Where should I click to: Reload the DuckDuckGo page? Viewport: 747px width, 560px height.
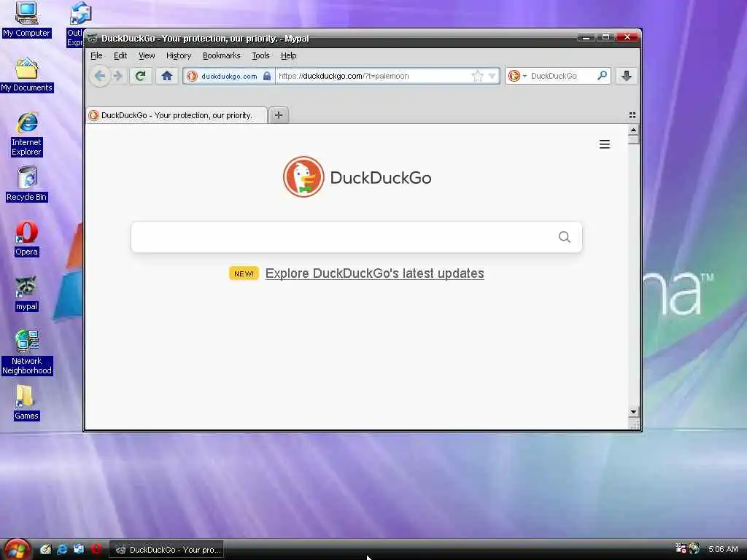140,76
